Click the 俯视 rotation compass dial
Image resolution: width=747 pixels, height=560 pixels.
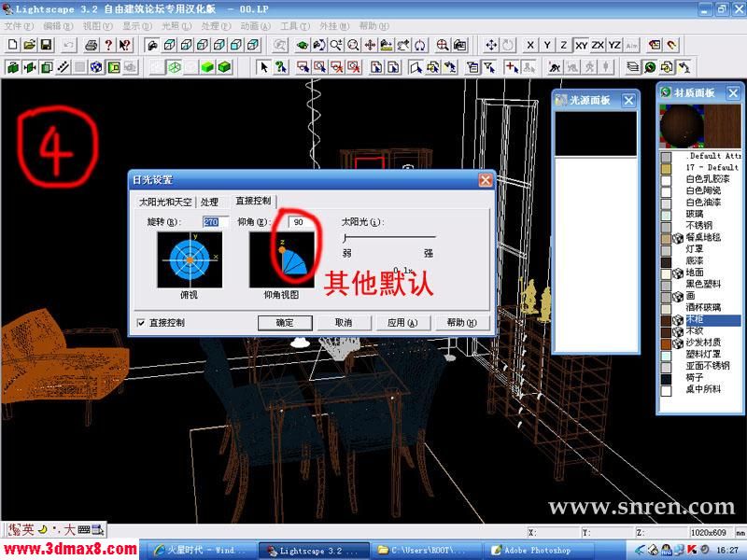click(x=190, y=259)
